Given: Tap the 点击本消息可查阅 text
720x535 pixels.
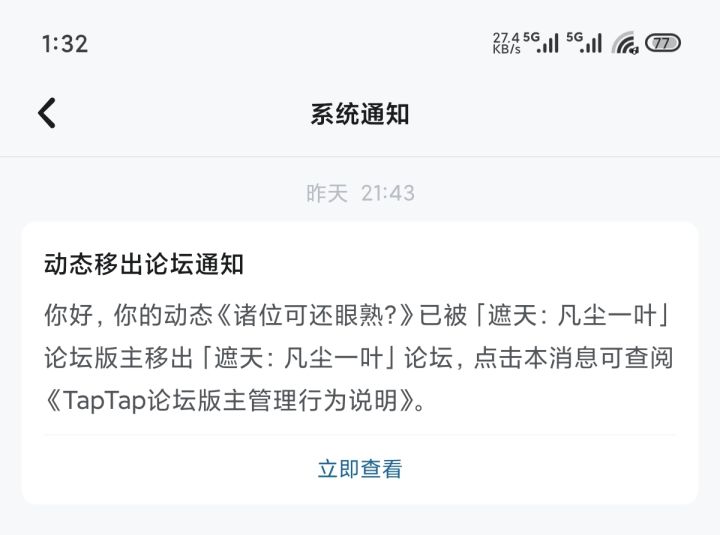Looking at the screenshot, I should pyautogui.click(x=574, y=358).
